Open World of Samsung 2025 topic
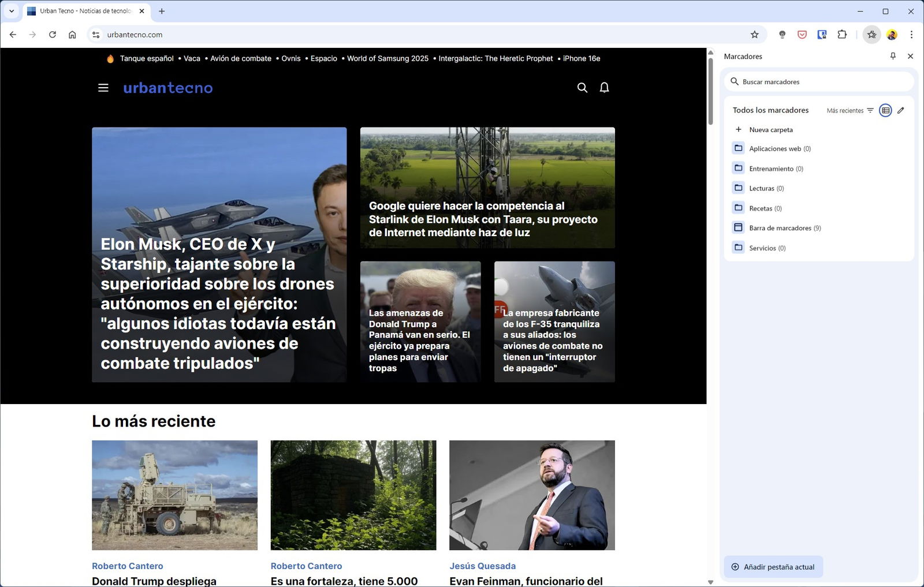 [x=388, y=58]
